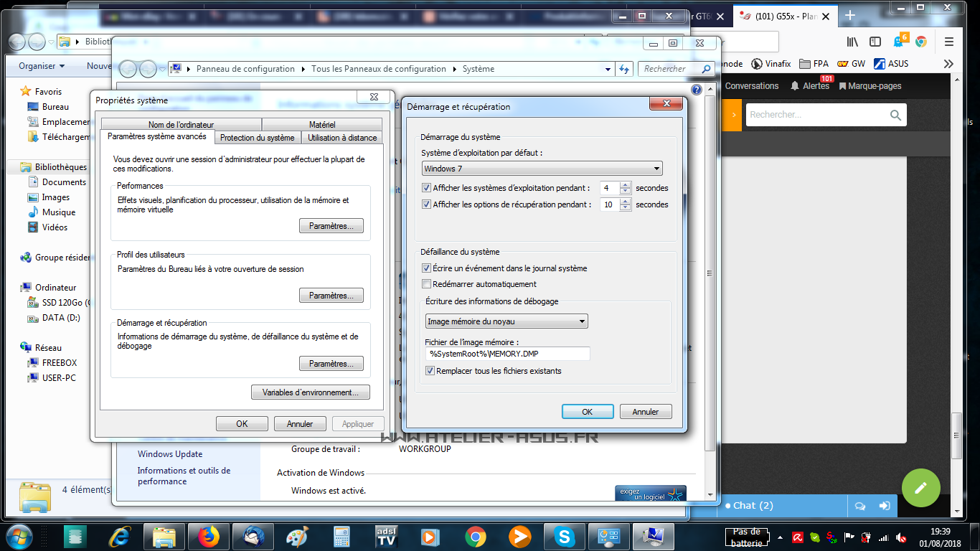Image resolution: width=980 pixels, height=551 pixels.
Task: Toggle 'Remplacer tous les fichiers existants'
Action: 430,371
